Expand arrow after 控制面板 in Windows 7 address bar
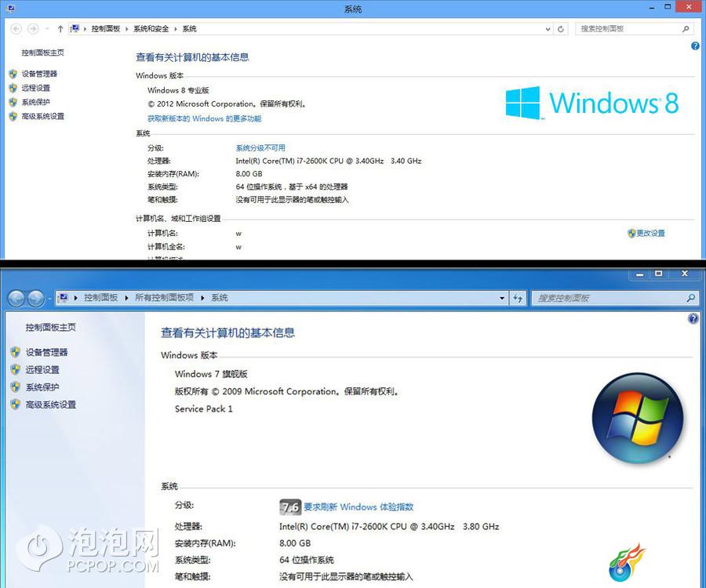The width and height of the screenshot is (706, 588). click(126, 298)
